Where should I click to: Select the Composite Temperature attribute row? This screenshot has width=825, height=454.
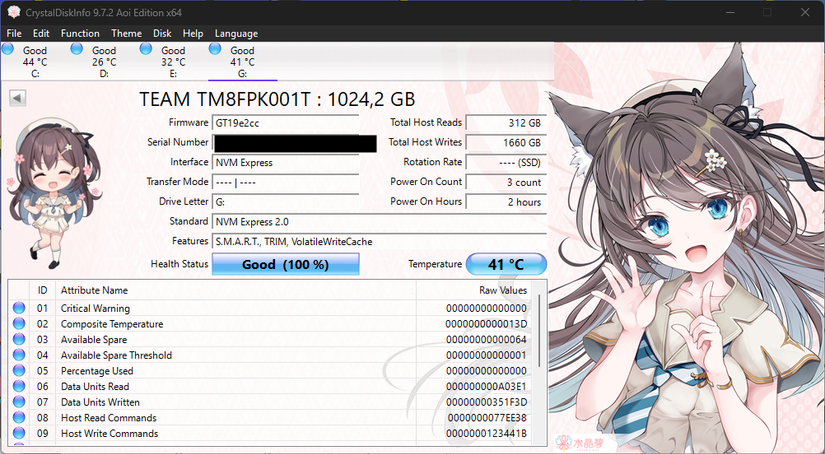pos(270,324)
